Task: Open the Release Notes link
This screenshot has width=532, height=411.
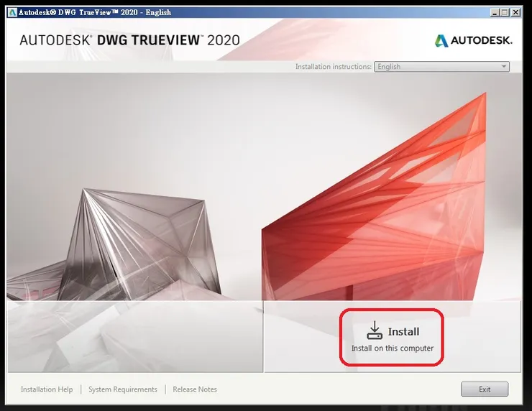Action: click(x=195, y=389)
